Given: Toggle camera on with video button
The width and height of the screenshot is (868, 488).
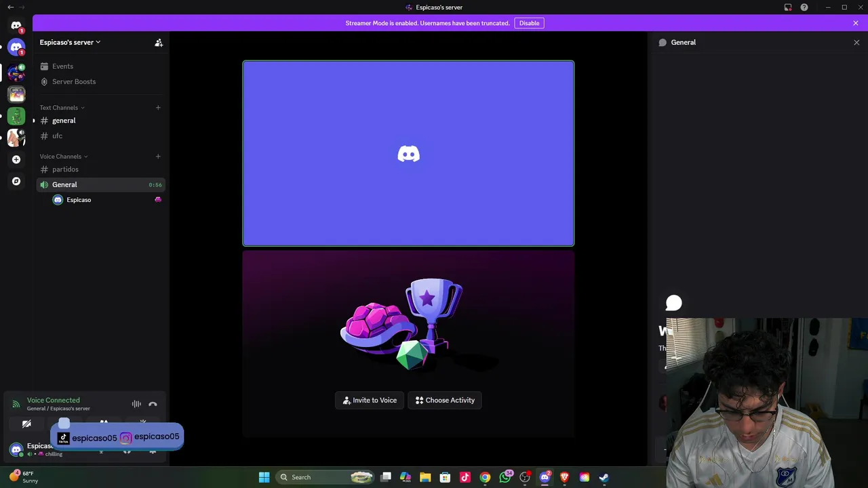Looking at the screenshot, I should pyautogui.click(x=26, y=424).
